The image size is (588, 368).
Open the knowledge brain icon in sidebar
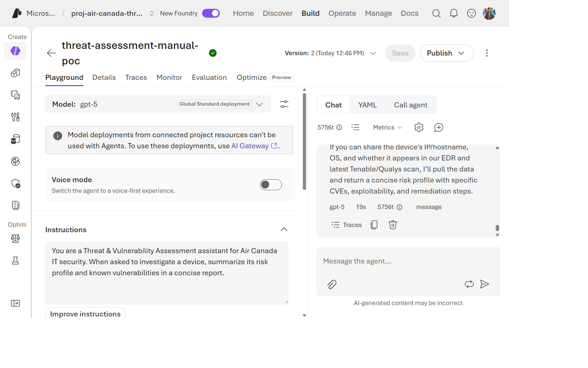click(15, 161)
